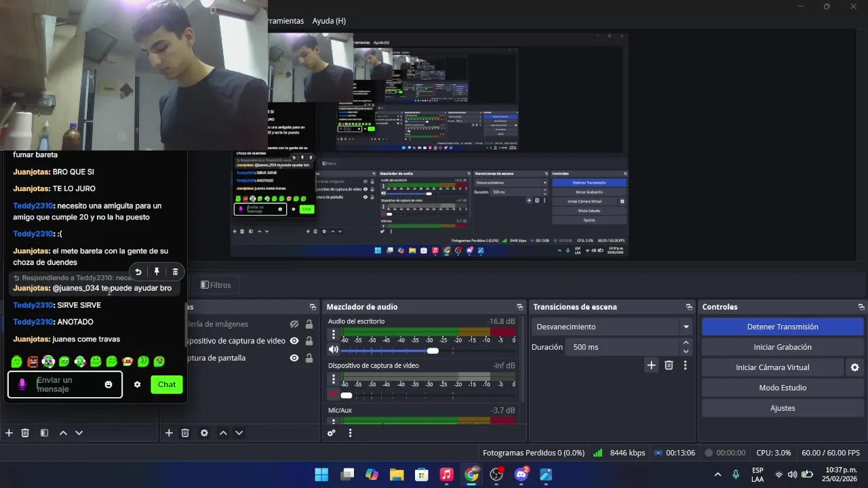Open source properties gear icon
Image resolution: width=868 pixels, height=488 pixels.
point(204,432)
